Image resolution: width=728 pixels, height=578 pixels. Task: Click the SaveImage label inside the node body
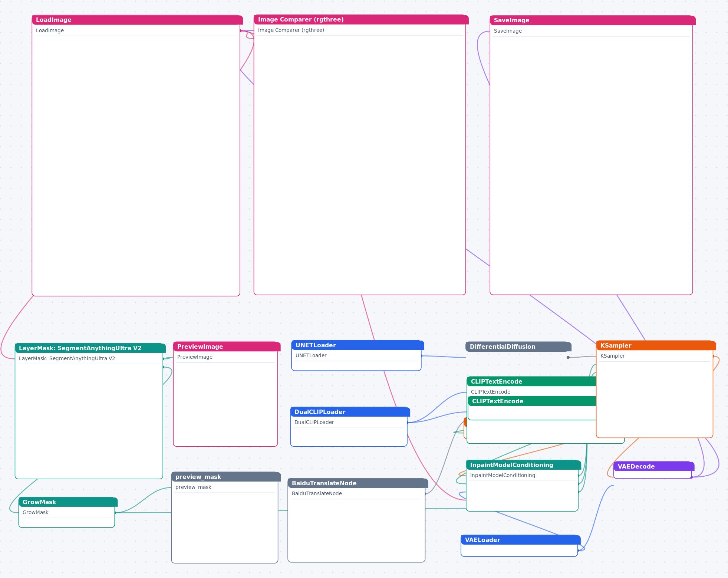(x=508, y=31)
